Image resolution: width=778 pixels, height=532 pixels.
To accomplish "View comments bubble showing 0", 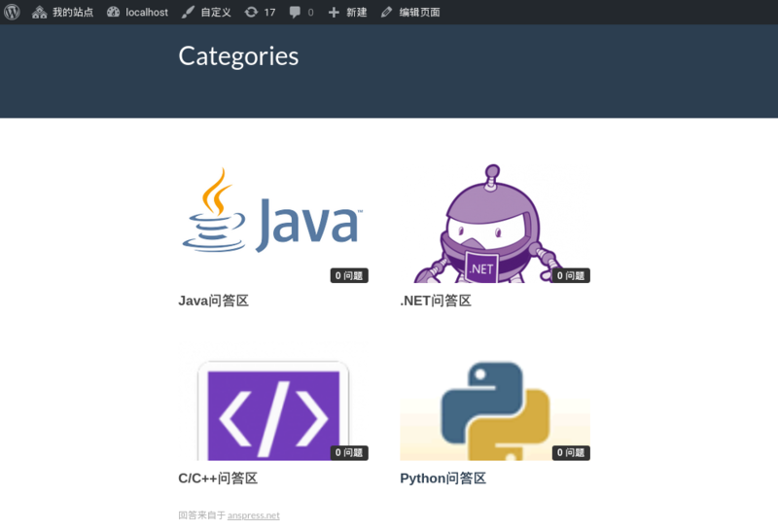I will click(x=301, y=12).
